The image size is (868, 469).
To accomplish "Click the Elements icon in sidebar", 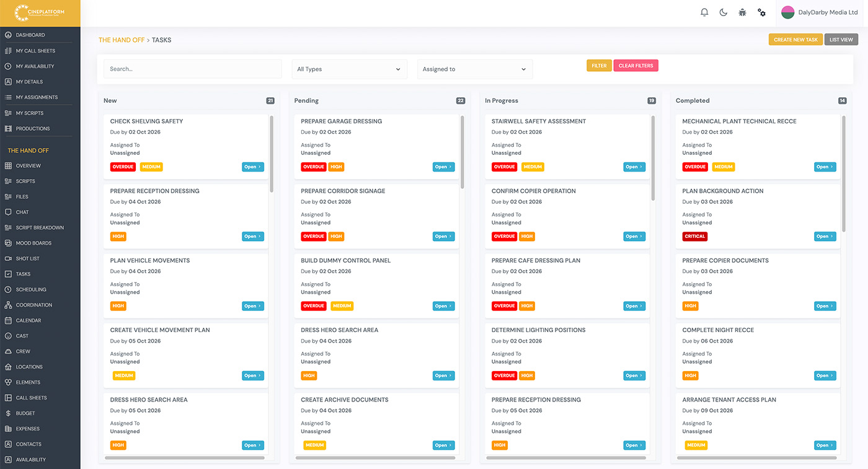I will point(8,382).
